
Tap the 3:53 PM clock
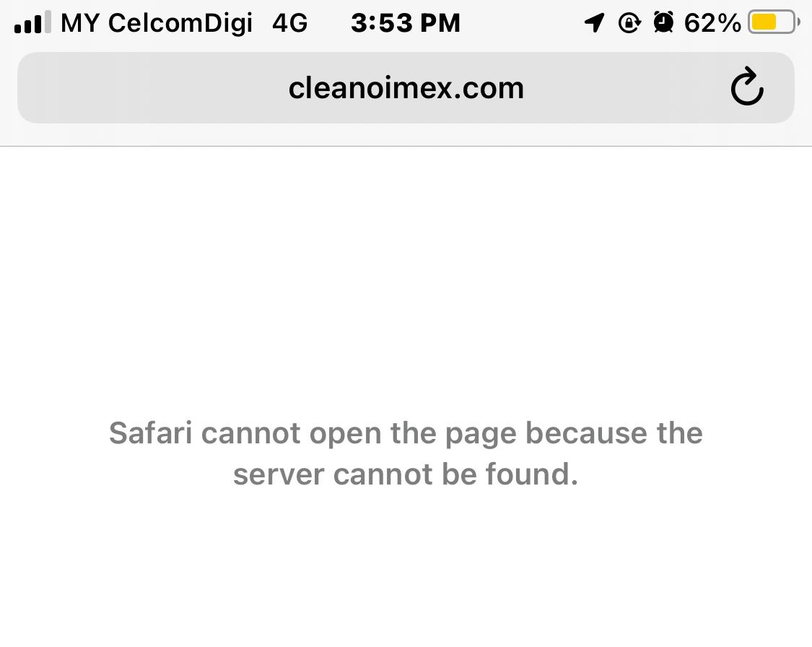pos(406,23)
